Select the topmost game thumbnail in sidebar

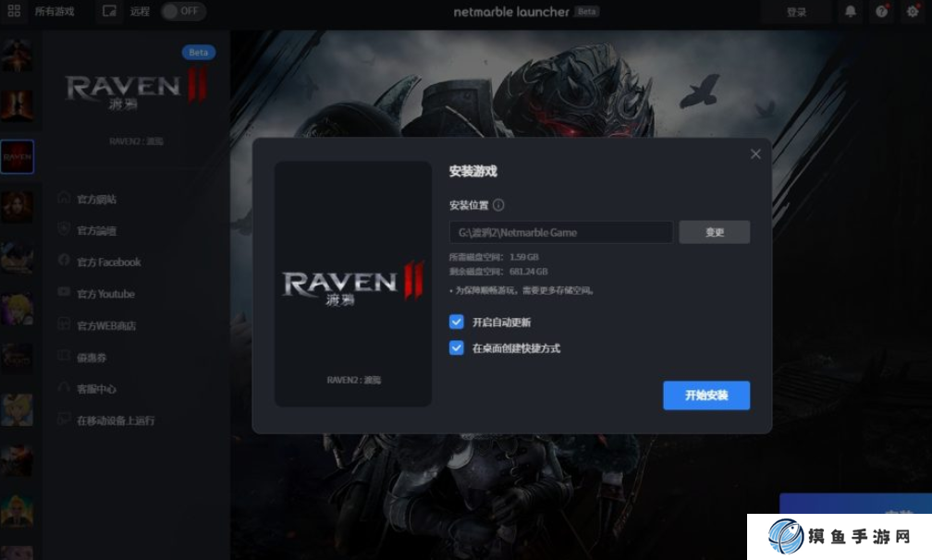tap(17, 56)
